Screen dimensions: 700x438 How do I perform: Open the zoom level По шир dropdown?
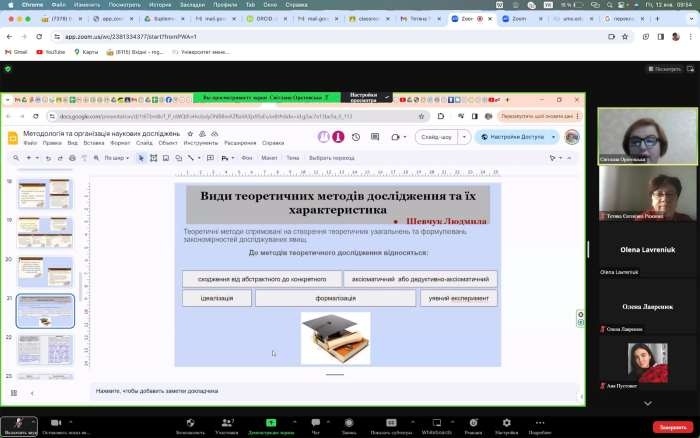[x=117, y=158]
